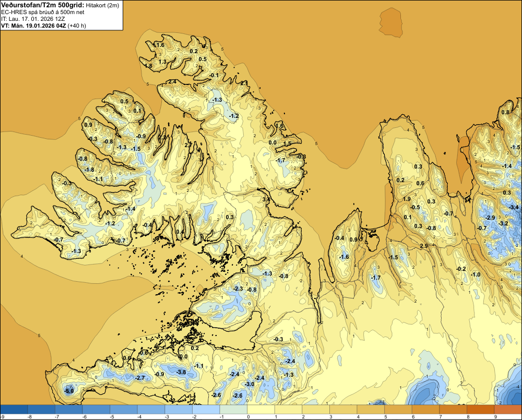This screenshot has width=522, height=420.
Task: Click the '(+40 h)' forecast offset text
Action: [77, 26]
